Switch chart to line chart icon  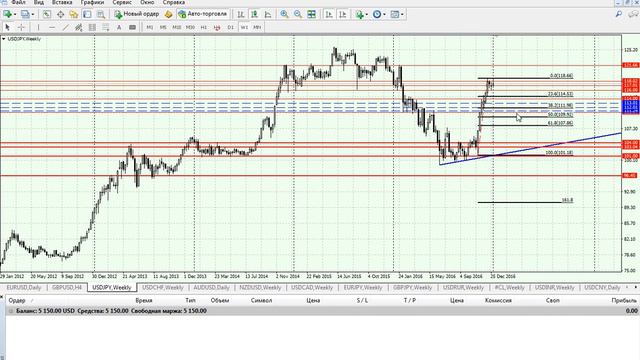pos(268,14)
